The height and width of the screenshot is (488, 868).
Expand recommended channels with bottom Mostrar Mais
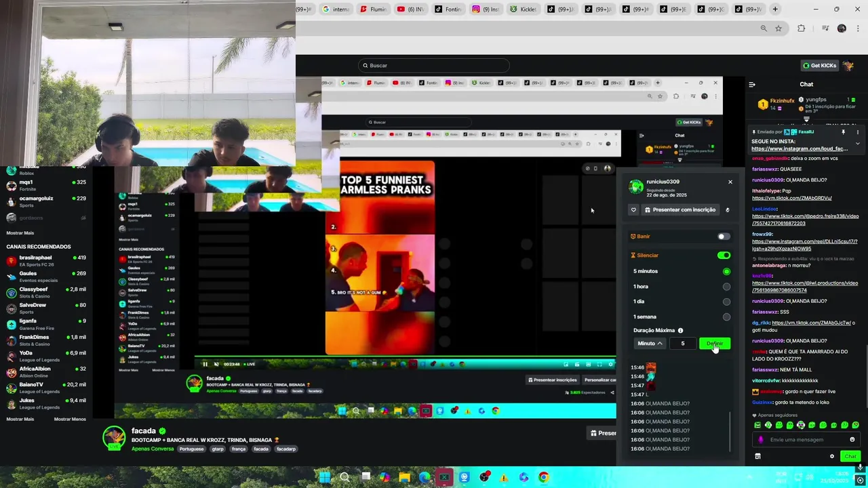tap(20, 419)
